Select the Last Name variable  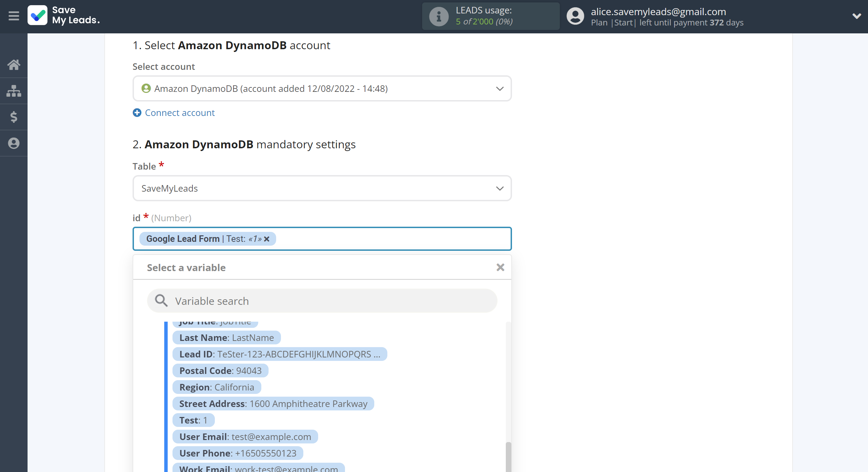227,338
